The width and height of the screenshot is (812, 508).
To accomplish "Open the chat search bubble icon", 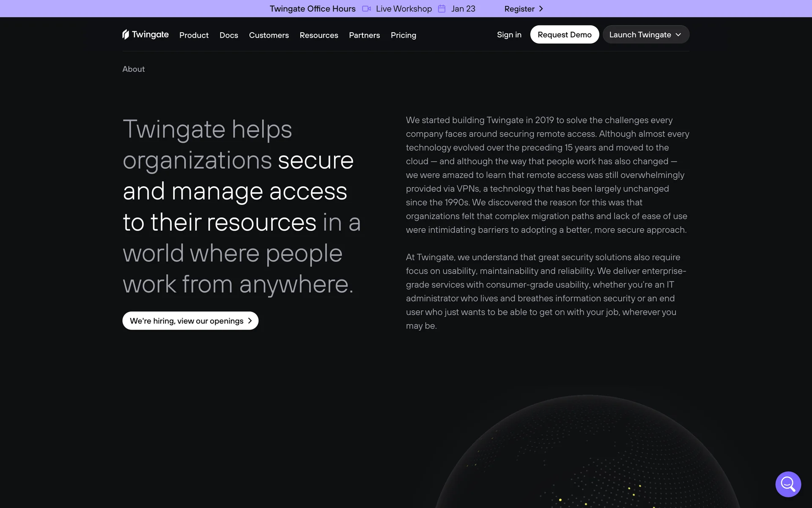I will pyautogui.click(x=788, y=484).
